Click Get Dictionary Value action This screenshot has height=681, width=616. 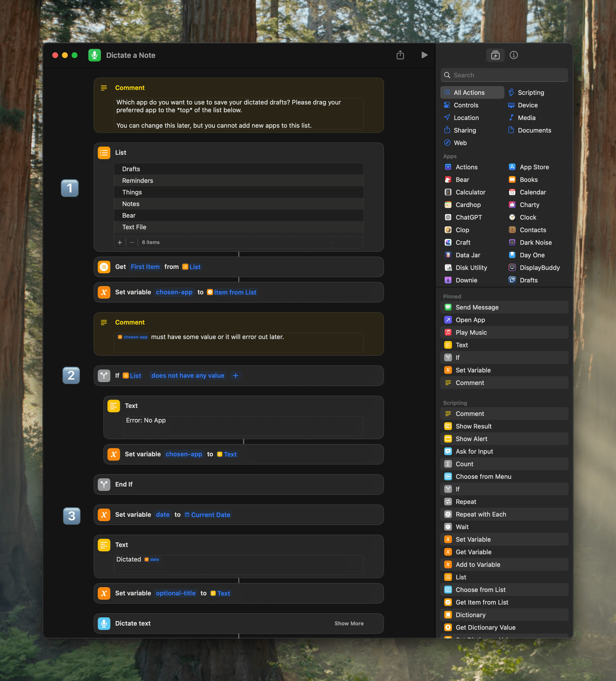coord(504,627)
